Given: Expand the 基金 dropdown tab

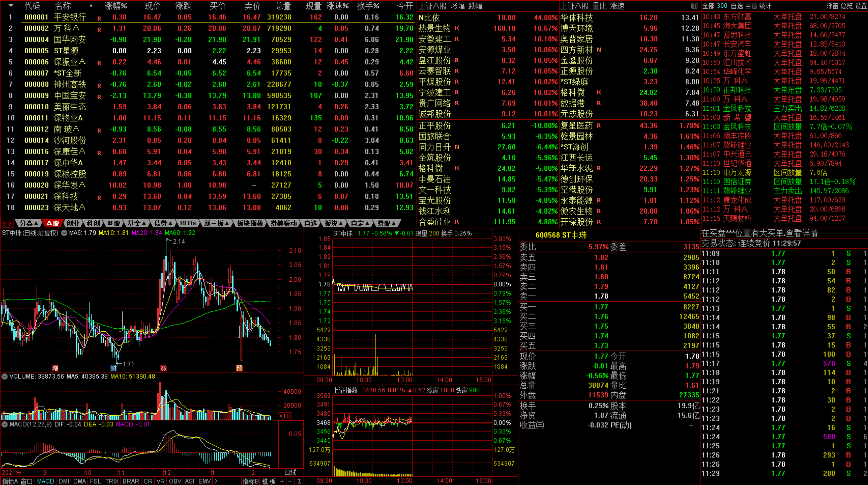Looking at the screenshot, I should coord(136,223).
